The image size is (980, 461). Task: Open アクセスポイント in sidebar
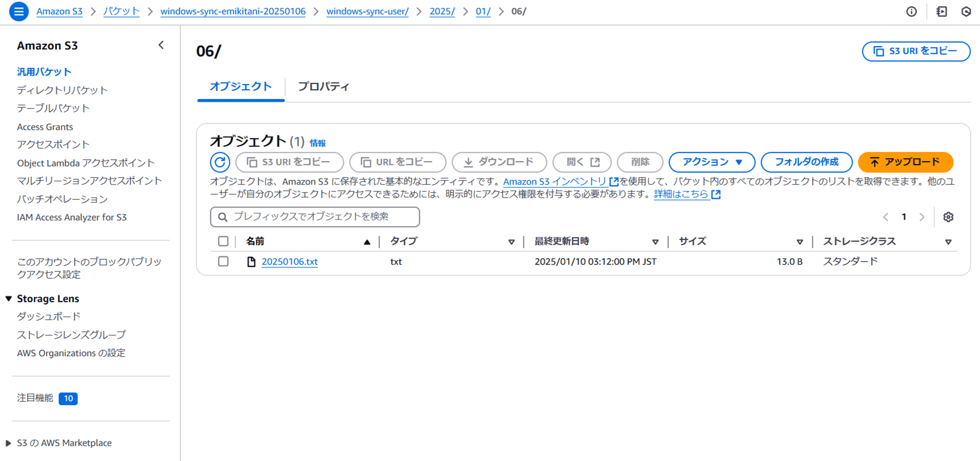tap(53, 145)
